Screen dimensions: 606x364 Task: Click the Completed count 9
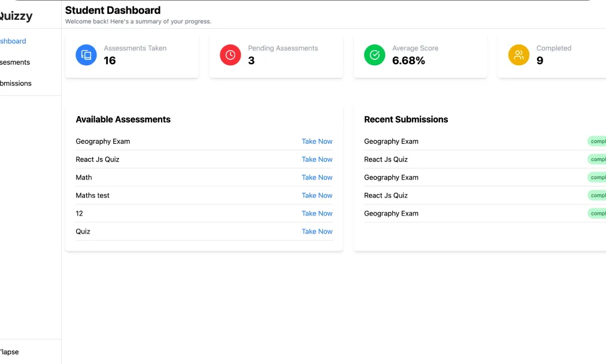click(540, 60)
